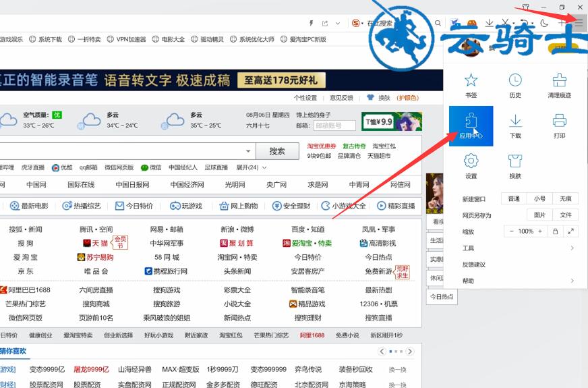The width and height of the screenshot is (588, 388).
Task: Open 驱动精灵 bookmark
Action: 208,39
